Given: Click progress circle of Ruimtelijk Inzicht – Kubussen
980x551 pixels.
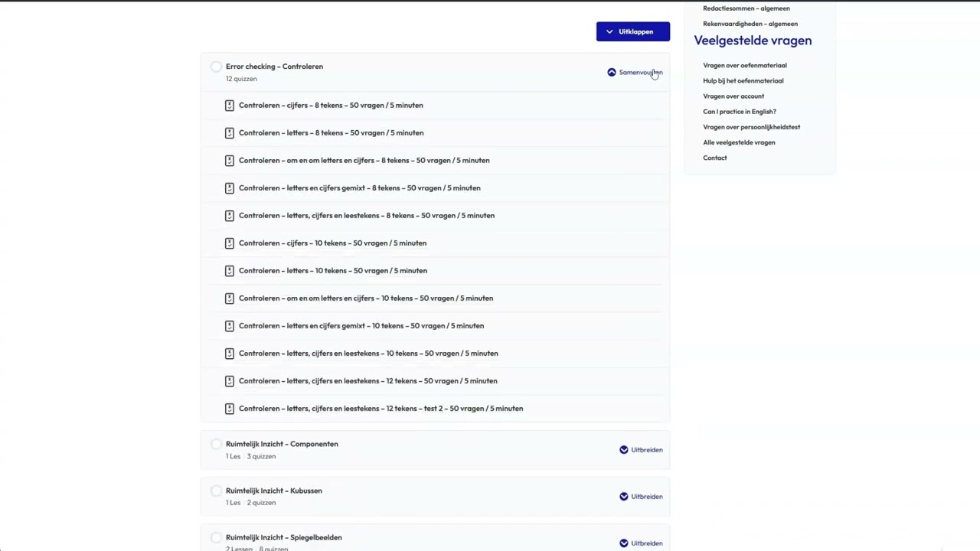Looking at the screenshot, I should coord(216,491).
